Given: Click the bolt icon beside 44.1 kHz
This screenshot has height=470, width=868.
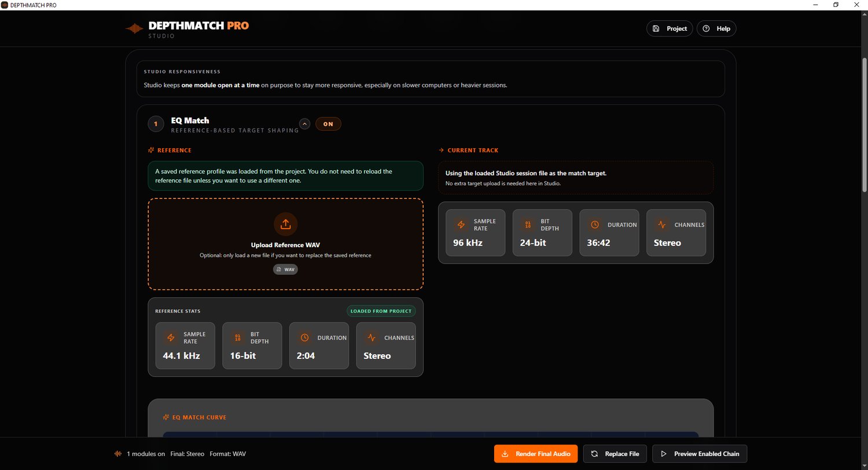Looking at the screenshot, I should point(171,337).
